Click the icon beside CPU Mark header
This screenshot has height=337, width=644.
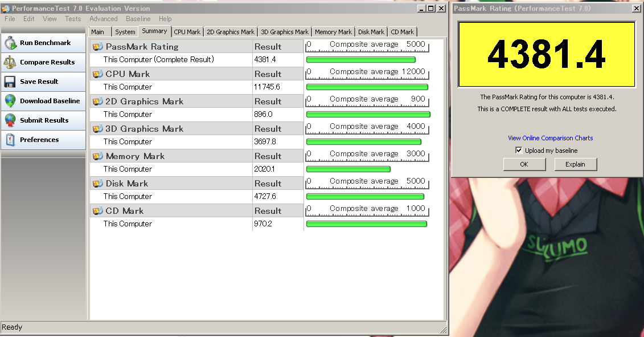click(98, 74)
